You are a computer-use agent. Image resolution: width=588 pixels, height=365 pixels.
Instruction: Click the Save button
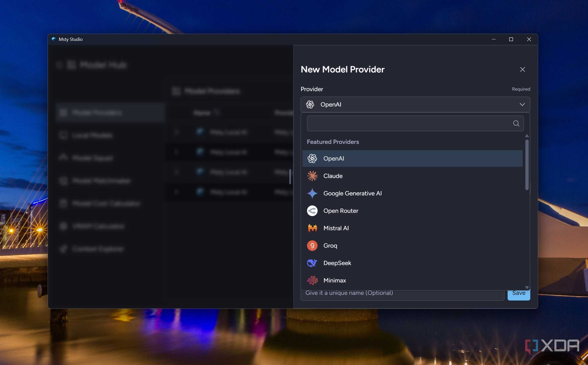(x=519, y=294)
